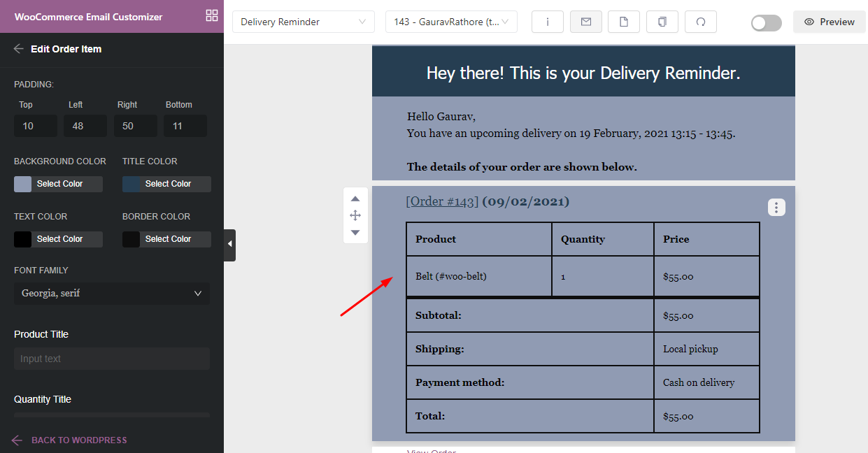The height and width of the screenshot is (453, 868).
Task: Open the Georgia, serif font family dropdown
Action: (x=112, y=293)
